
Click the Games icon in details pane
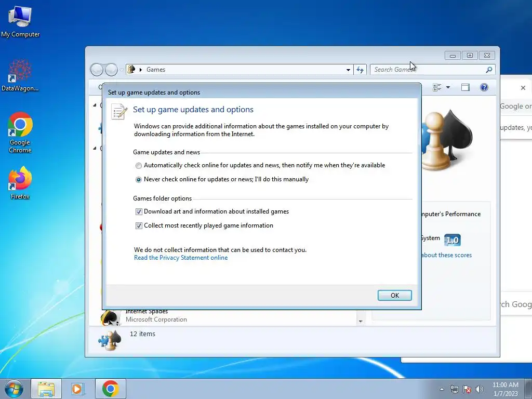pos(110,340)
